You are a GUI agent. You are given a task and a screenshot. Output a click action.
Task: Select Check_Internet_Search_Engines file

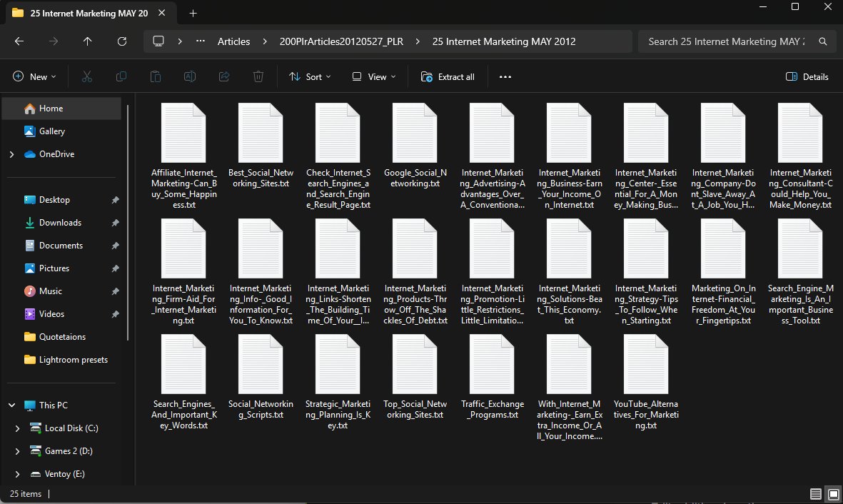[338, 156]
